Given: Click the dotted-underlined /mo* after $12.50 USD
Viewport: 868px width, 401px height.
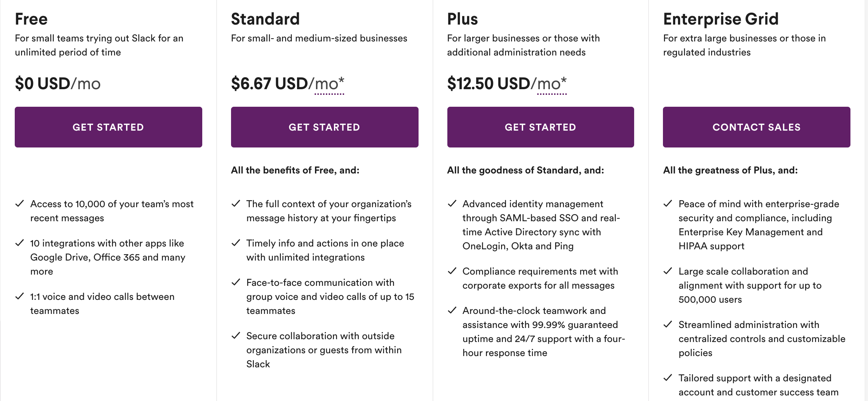Looking at the screenshot, I should click(552, 84).
